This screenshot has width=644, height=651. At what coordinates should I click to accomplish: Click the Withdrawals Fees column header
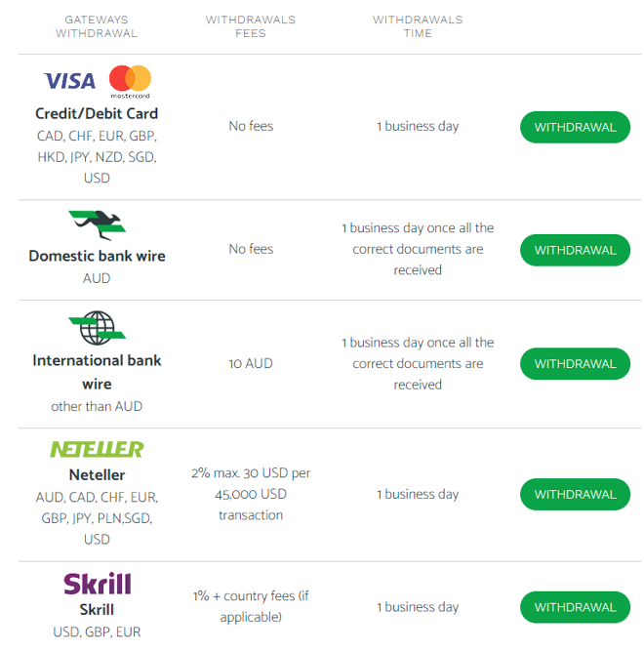pos(251,26)
